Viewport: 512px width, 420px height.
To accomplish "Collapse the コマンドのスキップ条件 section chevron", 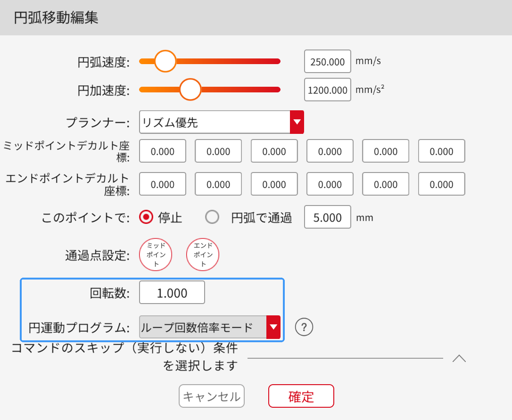I will (x=459, y=359).
